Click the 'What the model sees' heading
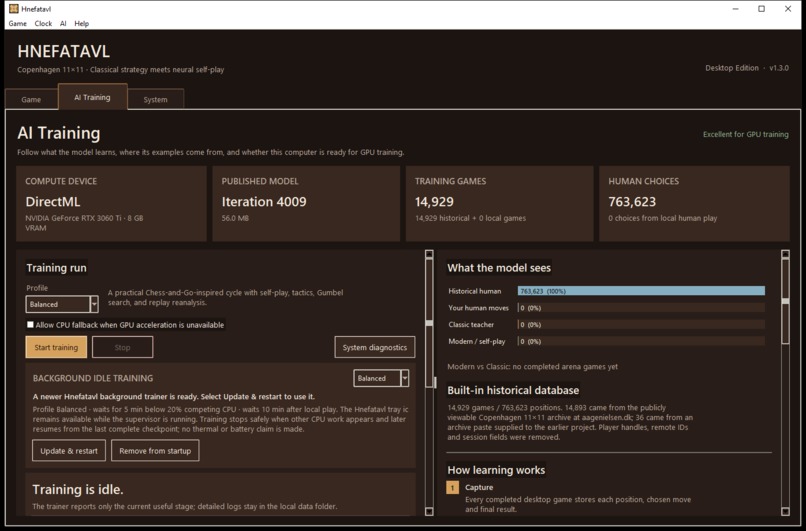Screen dimensions: 806x531 499,268
